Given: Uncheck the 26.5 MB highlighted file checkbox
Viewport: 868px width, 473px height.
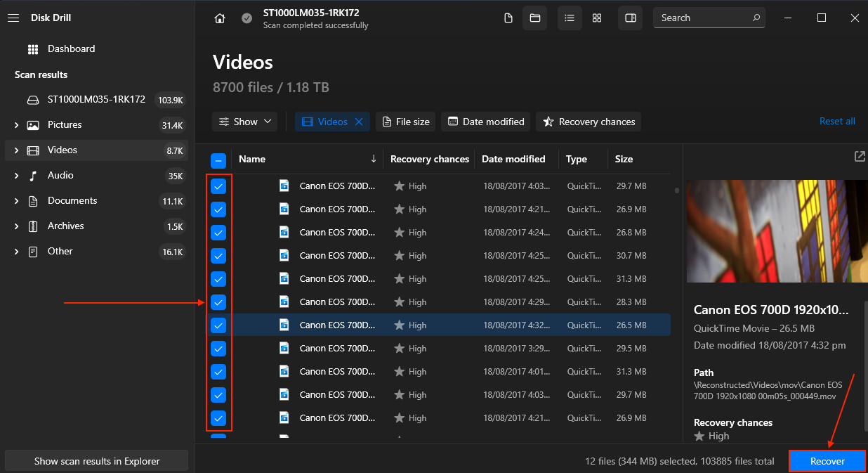Looking at the screenshot, I should pyautogui.click(x=218, y=325).
